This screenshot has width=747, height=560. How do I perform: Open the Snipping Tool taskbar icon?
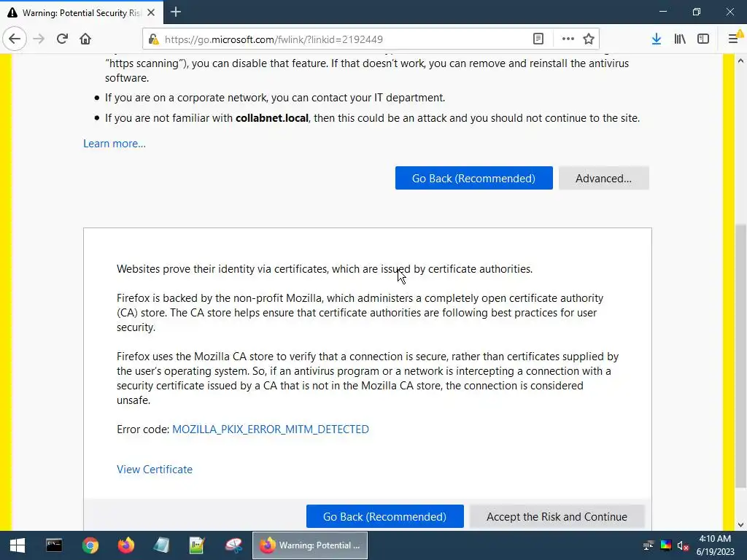point(233,545)
